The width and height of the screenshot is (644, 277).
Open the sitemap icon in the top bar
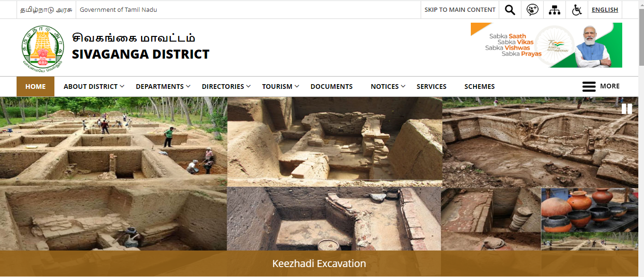pos(555,10)
